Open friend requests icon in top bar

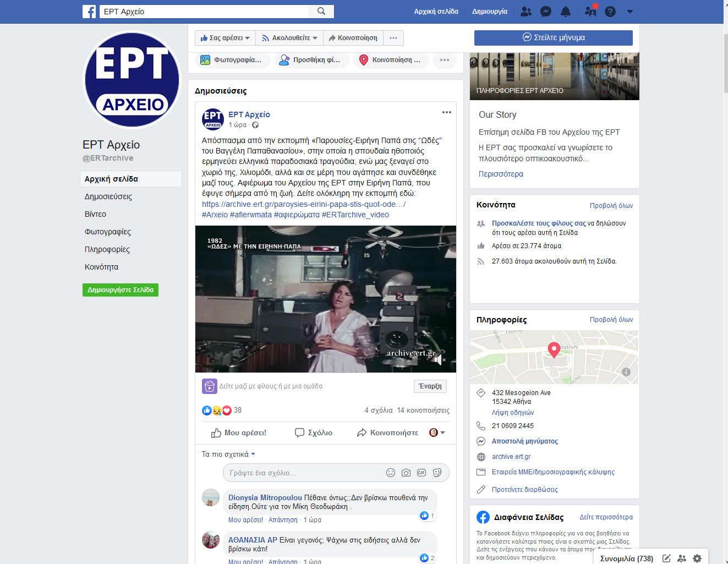pos(526,12)
